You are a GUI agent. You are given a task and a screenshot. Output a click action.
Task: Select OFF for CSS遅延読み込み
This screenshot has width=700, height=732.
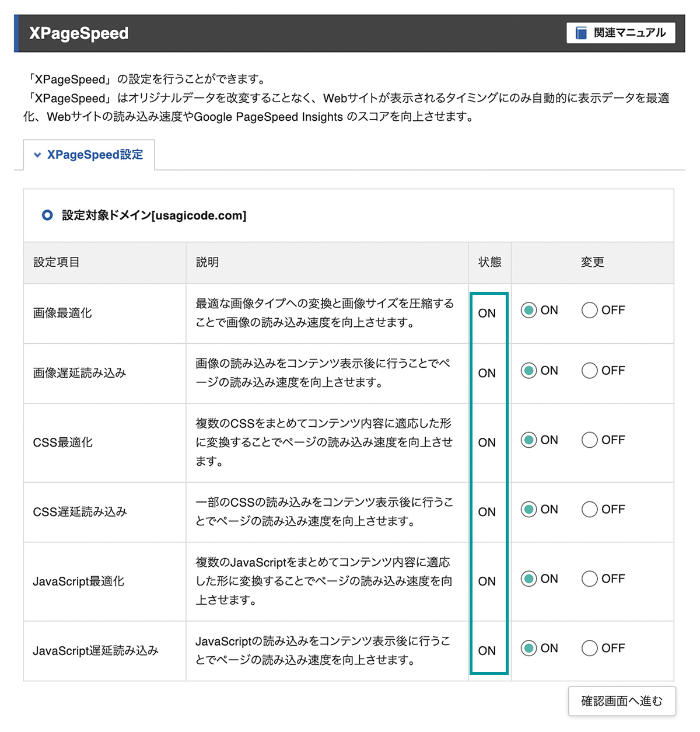tap(590, 509)
